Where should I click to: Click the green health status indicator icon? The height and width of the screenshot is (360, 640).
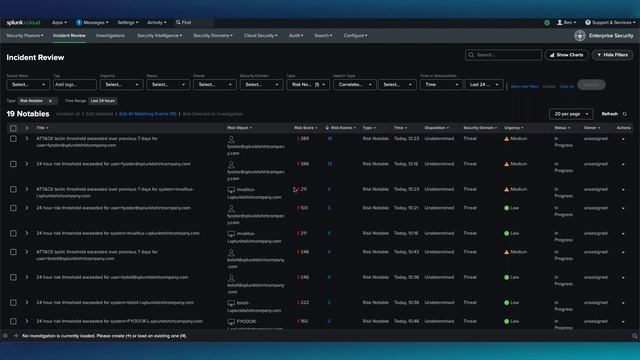pos(547,22)
